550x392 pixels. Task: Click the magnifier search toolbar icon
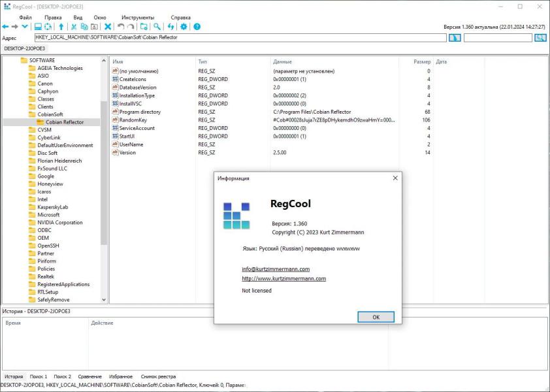[x=157, y=27]
